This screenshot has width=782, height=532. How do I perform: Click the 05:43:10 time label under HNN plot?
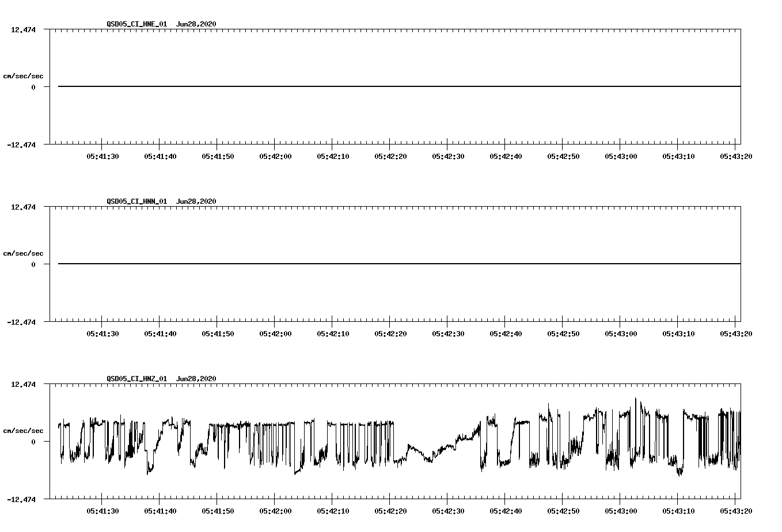(x=678, y=333)
